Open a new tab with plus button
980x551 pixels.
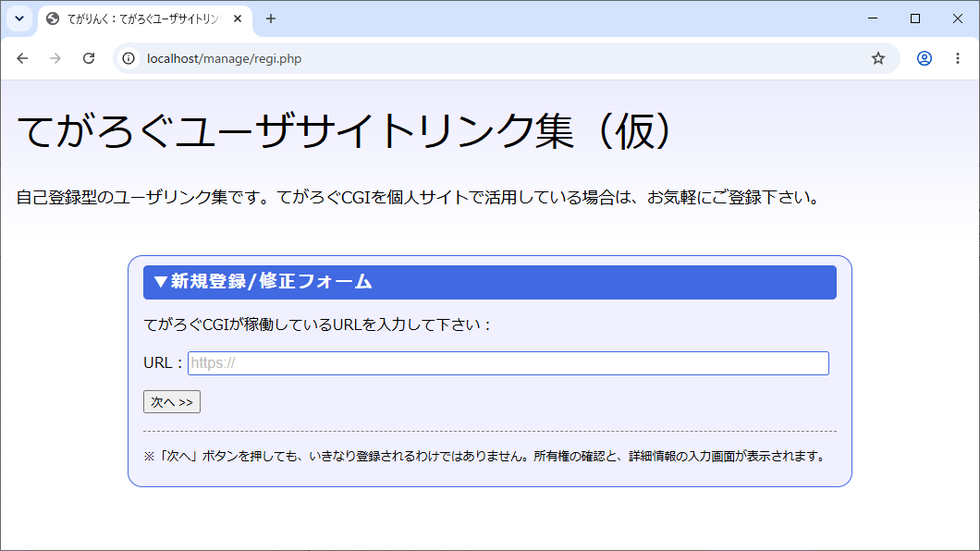271,18
